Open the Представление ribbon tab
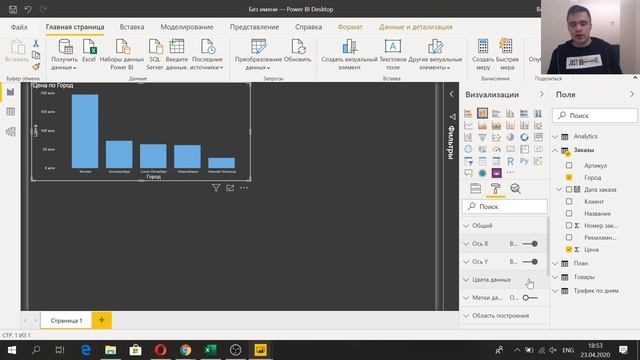The width and height of the screenshot is (640, 360). [x=254, y=27]
